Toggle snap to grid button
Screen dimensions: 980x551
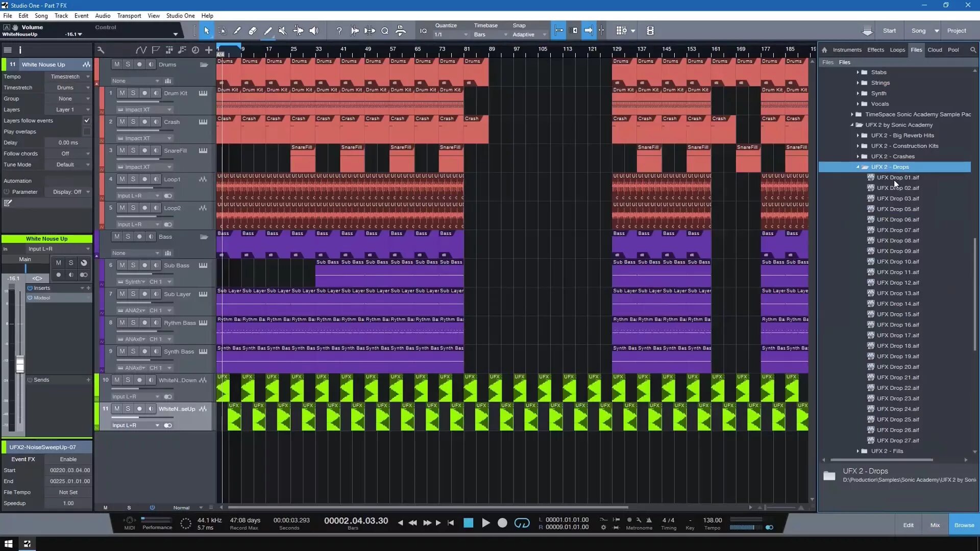(x=559, y=31)
